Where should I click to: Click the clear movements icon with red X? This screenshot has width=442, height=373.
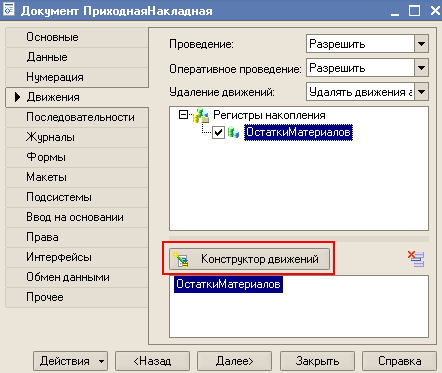pyautogui.click(x=416, y=259)
